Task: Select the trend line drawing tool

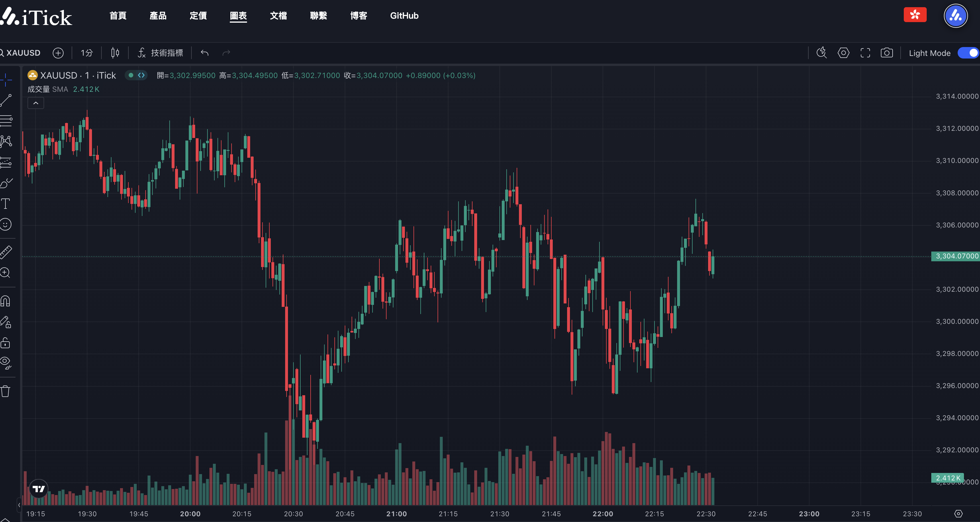Action: [x=6, y=100]
